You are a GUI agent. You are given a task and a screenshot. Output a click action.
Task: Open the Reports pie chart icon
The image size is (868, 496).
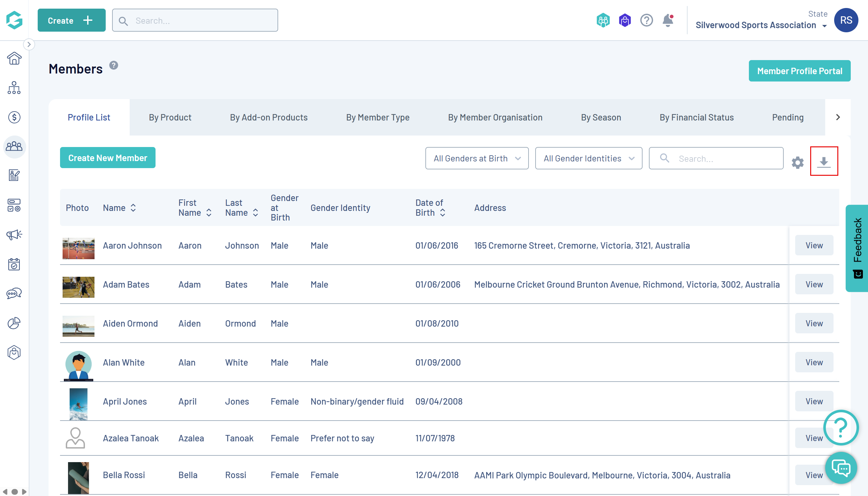point(14,323)
